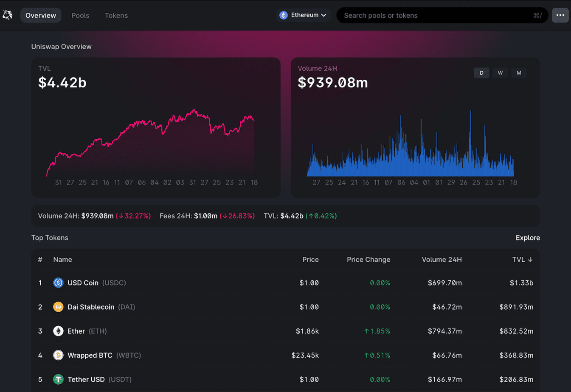The height and width of the screenshot is (392, 571).
Task: Open the USD Coin (USDC) row name
Action: [x=97, y=283]
